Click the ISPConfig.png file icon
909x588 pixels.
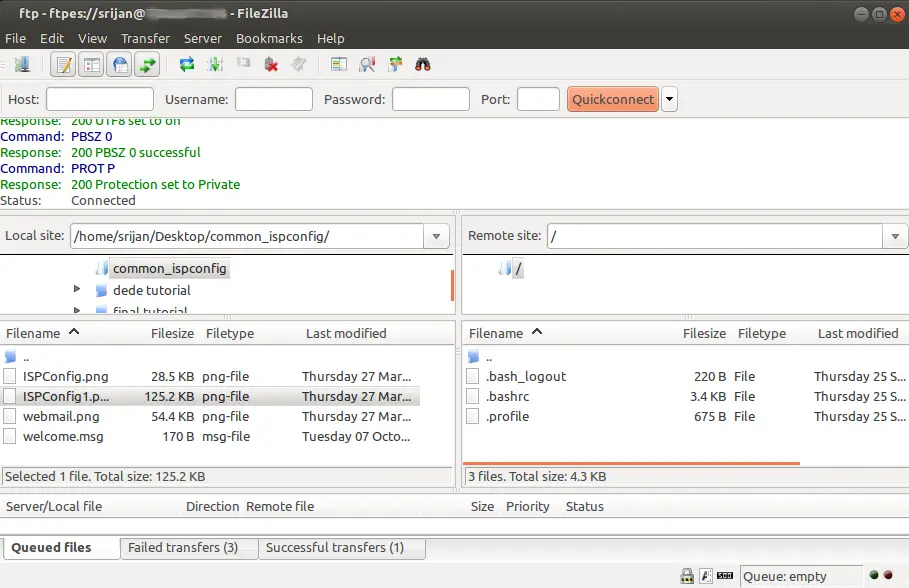(10, 376)
